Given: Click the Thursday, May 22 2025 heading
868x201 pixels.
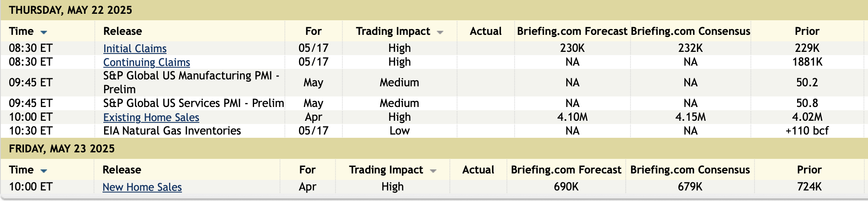Looking at the screenshot, I should [71, 10].
